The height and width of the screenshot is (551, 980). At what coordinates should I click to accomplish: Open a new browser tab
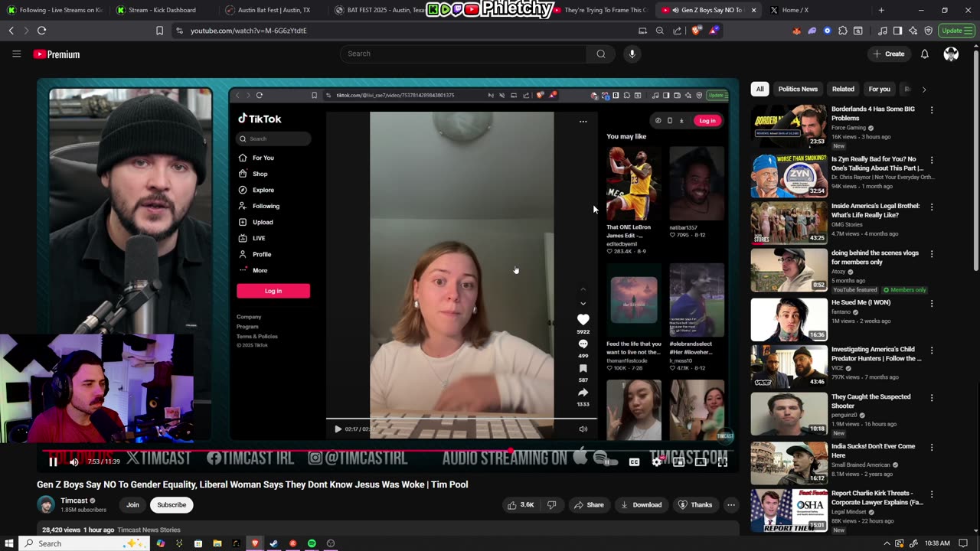(x=881, y=10)
